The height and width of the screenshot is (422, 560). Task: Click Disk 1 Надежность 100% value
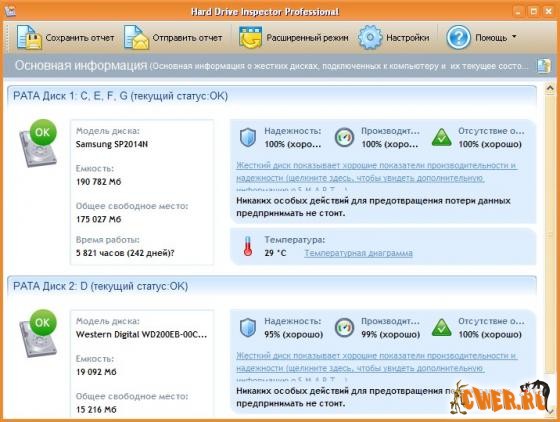(293, 144)
